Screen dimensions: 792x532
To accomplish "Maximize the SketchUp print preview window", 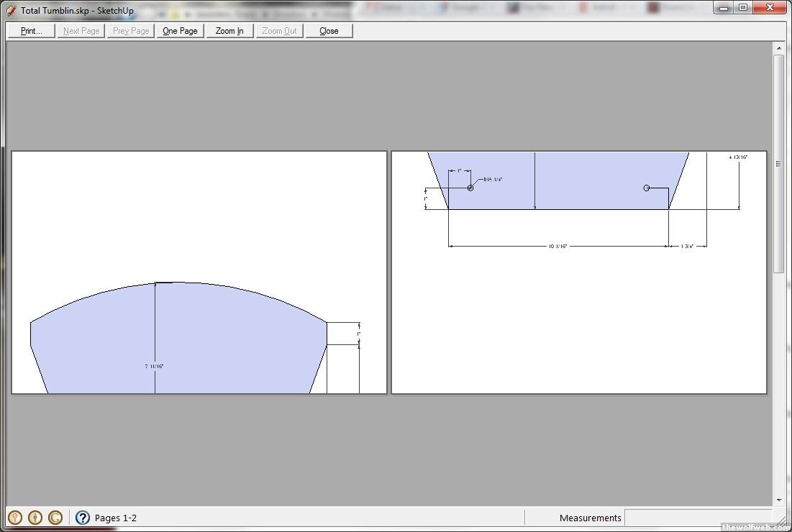I will click(x=743, y=7).
